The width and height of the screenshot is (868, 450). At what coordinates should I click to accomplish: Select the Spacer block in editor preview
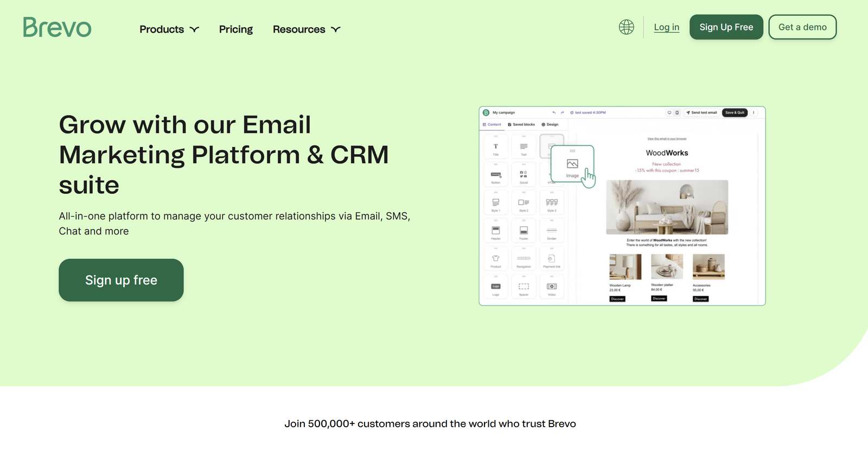(x=524, y=287)
